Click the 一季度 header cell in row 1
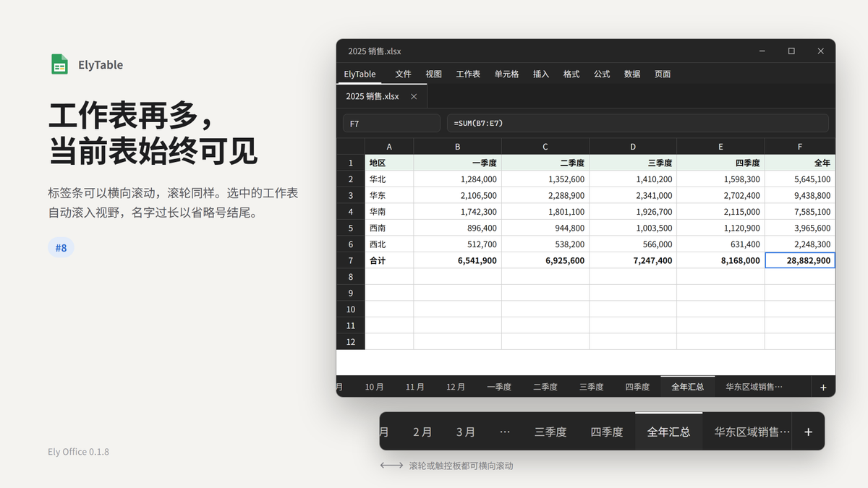This screenshot has width=868, height=488. 458,163
